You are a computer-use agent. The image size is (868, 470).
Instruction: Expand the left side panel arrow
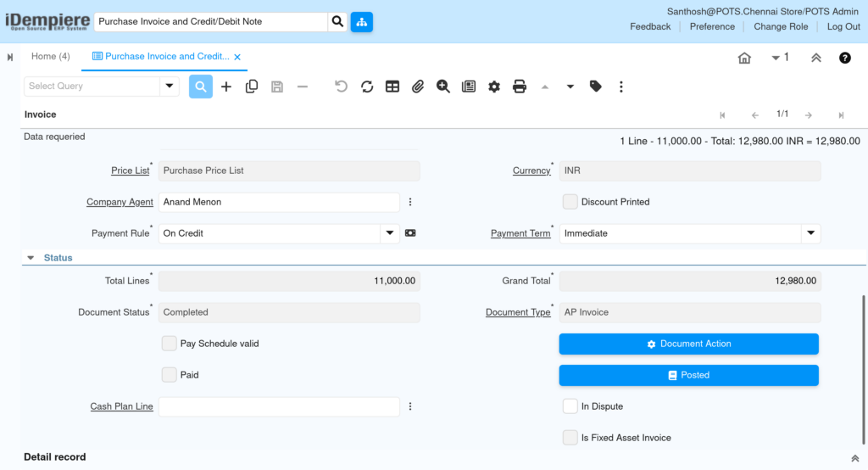pyautogui.click(x=10, y=57)
